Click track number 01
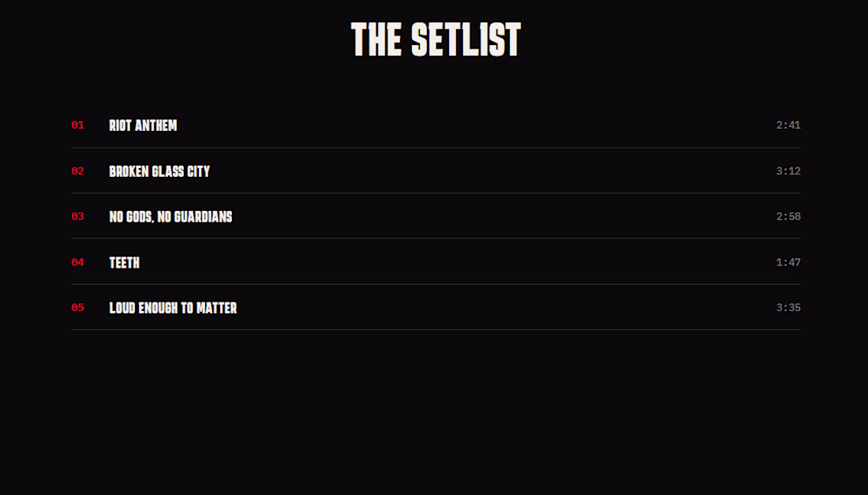The width and height of the screenshot is (868, 495). tap(77, 126)
